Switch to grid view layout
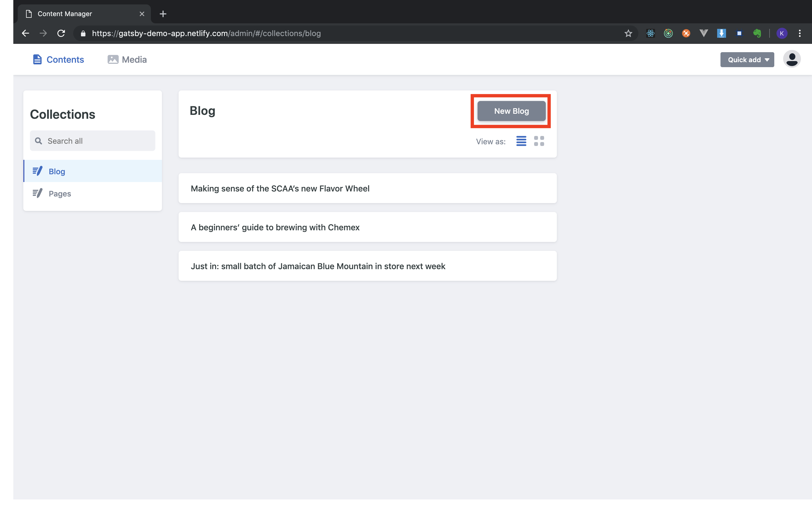This screenshot has width=812, height=515. click(539, 141)
